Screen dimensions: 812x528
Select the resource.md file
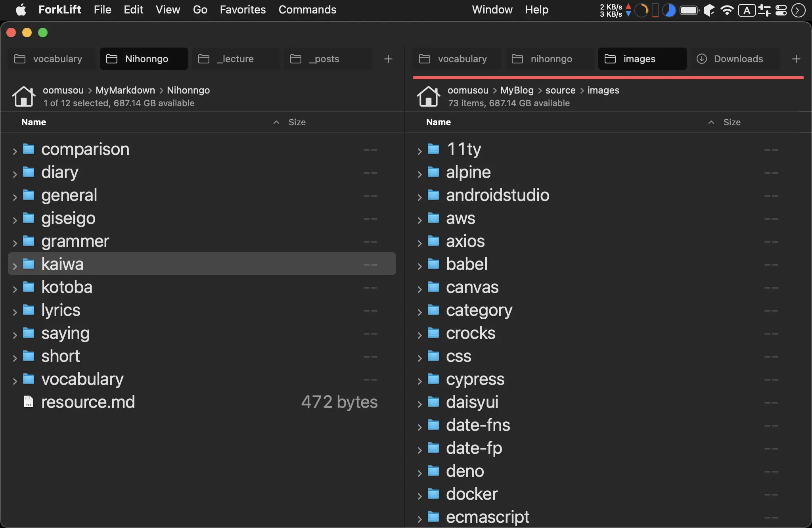[202, 402]
